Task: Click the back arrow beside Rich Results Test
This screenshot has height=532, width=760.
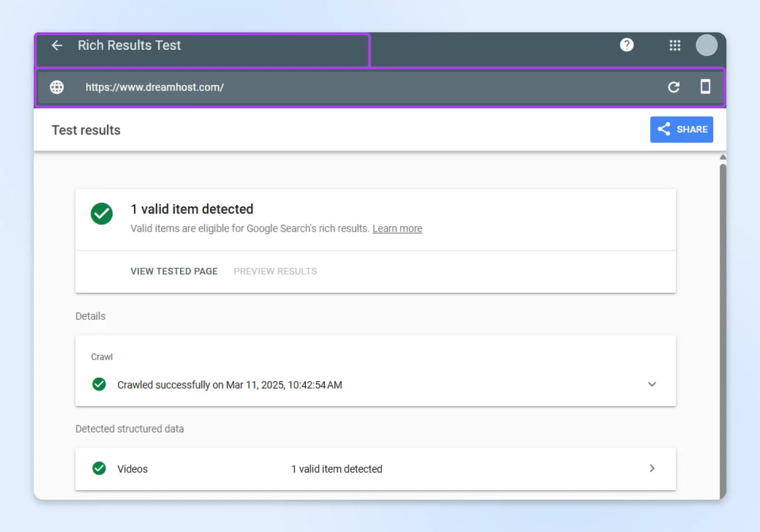Action: [x=57, y=46]
